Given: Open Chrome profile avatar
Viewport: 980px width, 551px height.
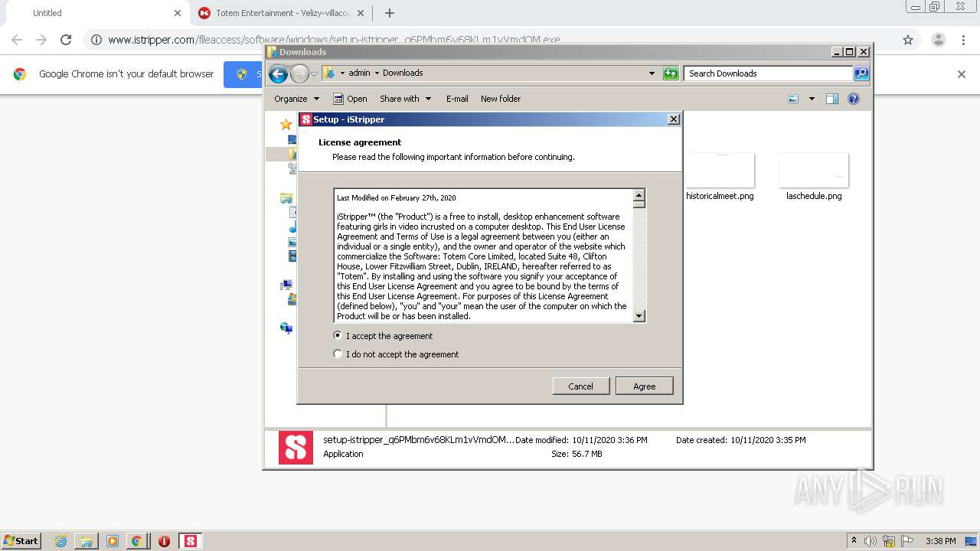Looking at the screenshot, I should coord(938,40).
